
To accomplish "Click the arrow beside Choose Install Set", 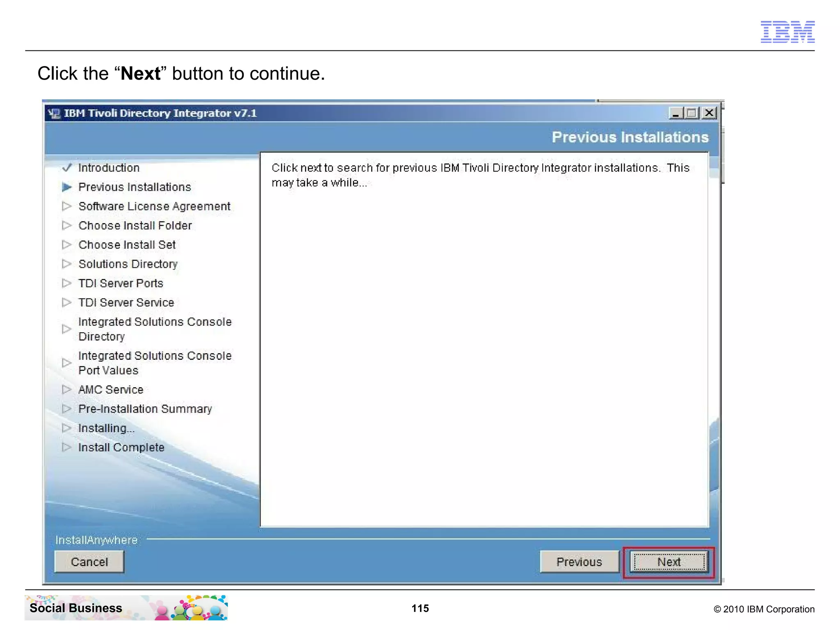I will tap(67, 244).
